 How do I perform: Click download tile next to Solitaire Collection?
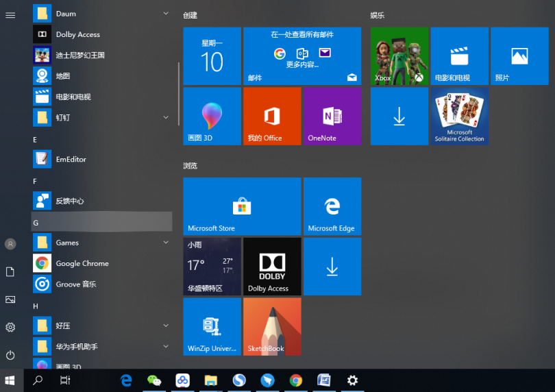pos(399,116)
